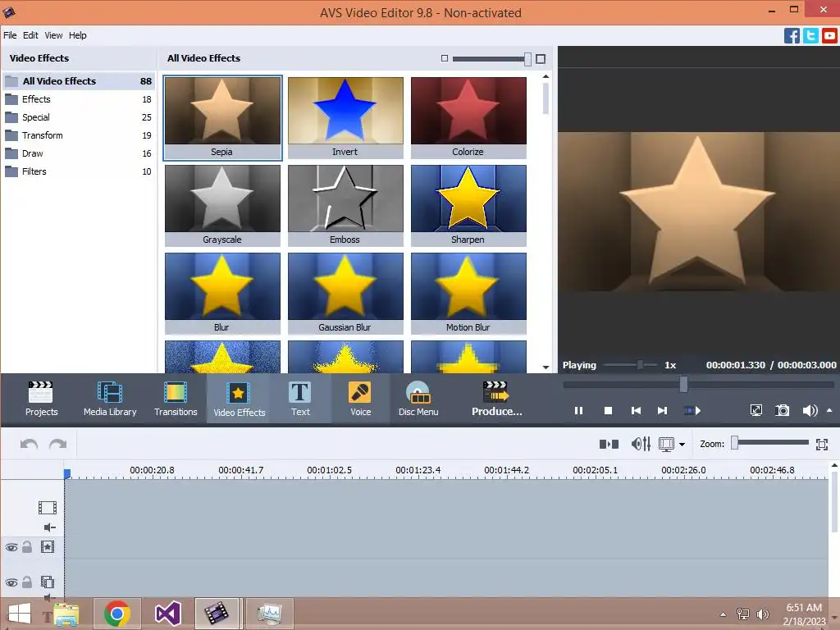Click the timeline view monitor icon
Screen dimensions: 840x630
(666, 444)
